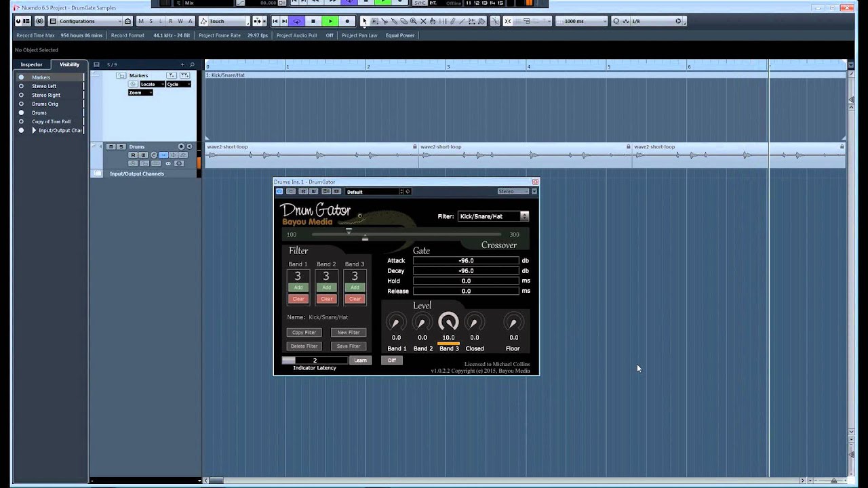Click the S solo-all state button

[x=151, y=21]
